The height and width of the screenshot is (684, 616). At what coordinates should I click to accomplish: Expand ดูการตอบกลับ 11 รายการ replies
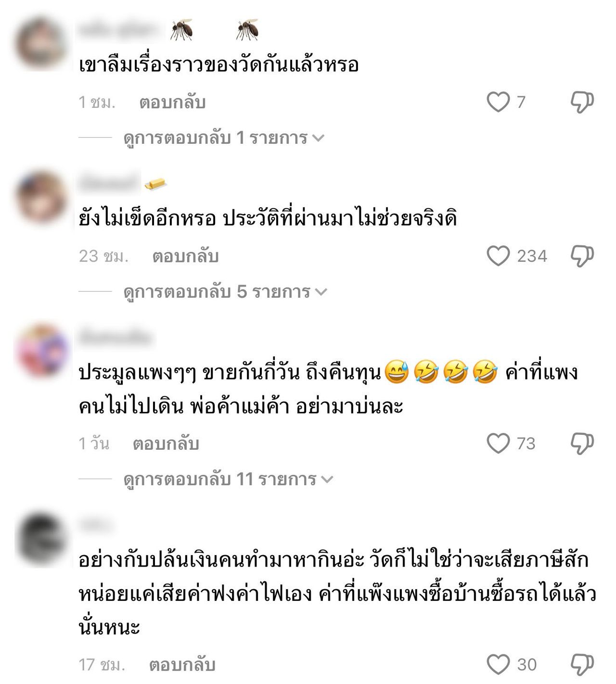tap(228, 480)
